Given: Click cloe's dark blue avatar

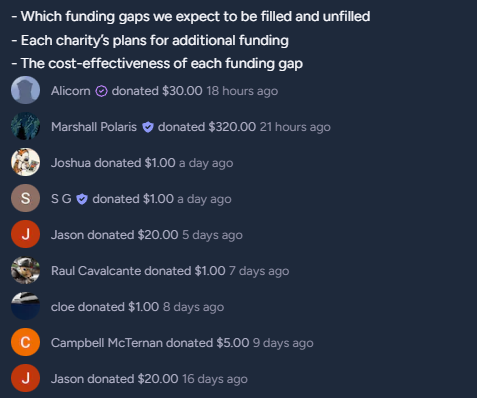Looking at the screenshot, I should pyautogui.click(x=25, y=306).
